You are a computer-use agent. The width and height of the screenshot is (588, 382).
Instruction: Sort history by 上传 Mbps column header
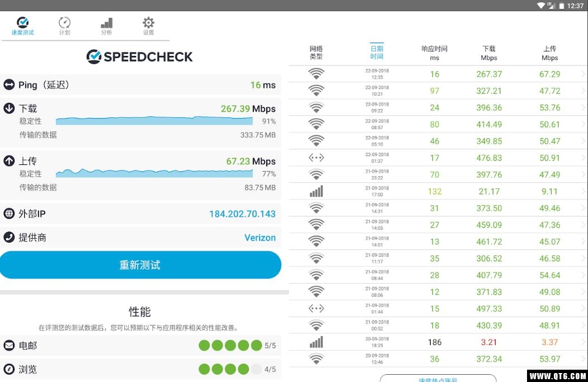point(550,53)
